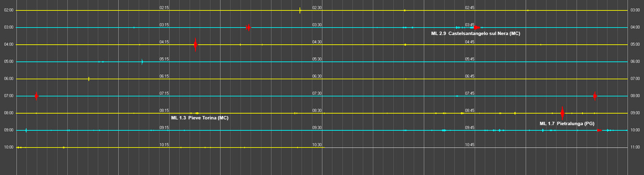This screenshot has height=175, width=644.
Task: Open the ML 1.7 Pietralunga (PG) label
Action: pos(567,124)
